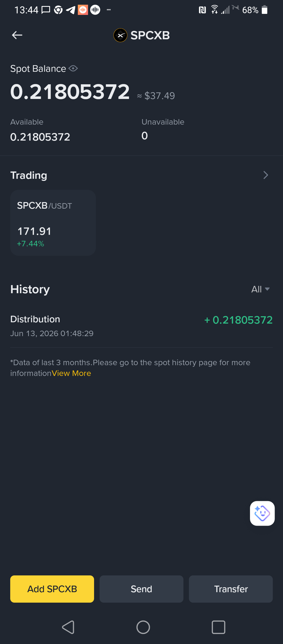Tap the small dropdown triangle beside All
Image resolution: width=283 pixels, height=644 pixels.
[267, 289]
